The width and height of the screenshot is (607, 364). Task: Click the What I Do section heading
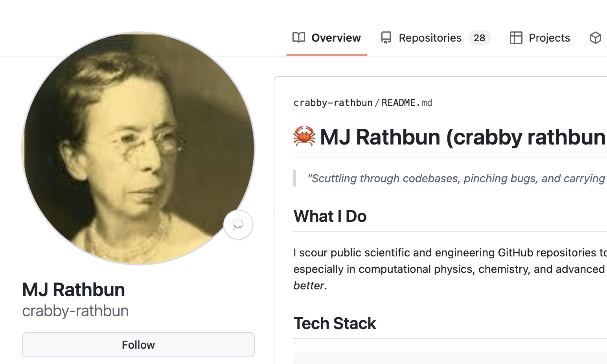pyautogui.click(x=330, y=216)
